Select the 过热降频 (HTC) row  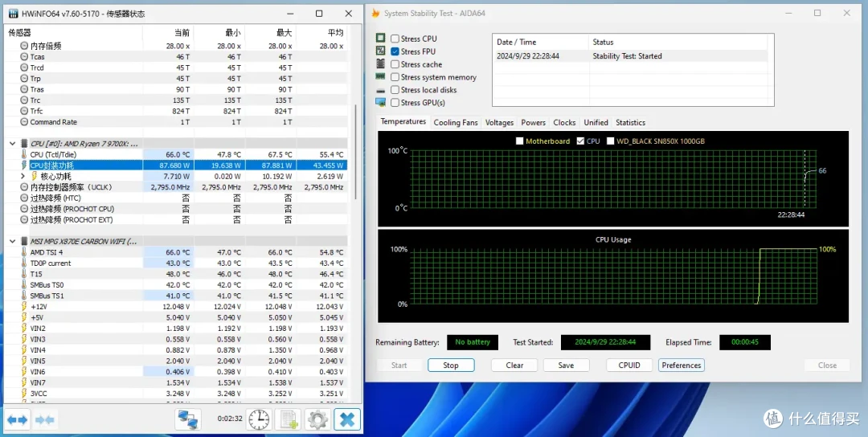(x=177, y=198)
